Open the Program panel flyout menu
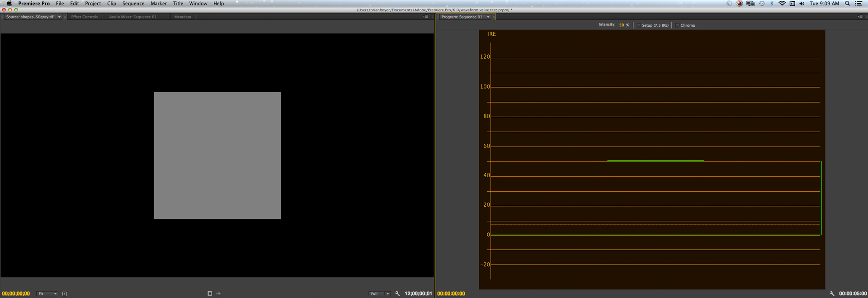The width and height of the screenshot is (868, 298). click(860, 17)
